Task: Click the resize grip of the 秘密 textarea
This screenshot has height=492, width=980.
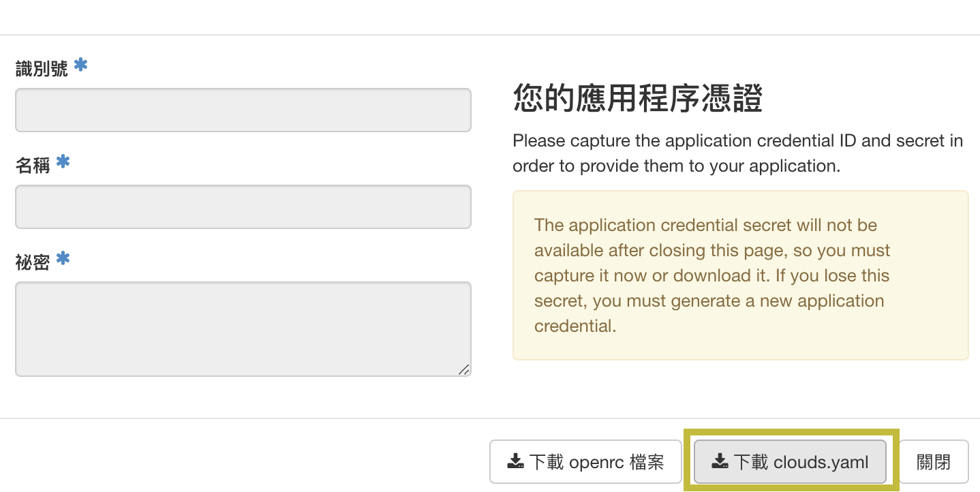Action: pos(463,369)
